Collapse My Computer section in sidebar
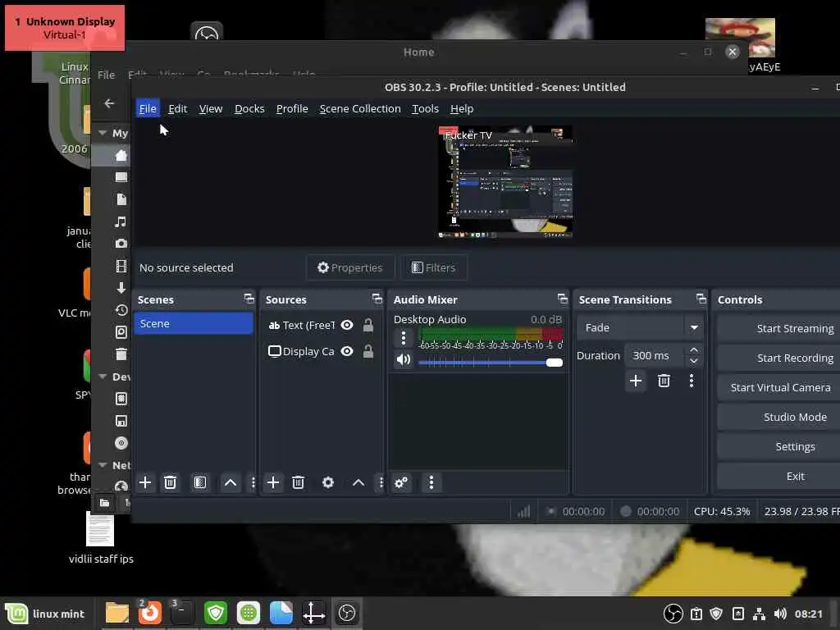This screenshot has height=630, width=840. click(x=103, y=133)
